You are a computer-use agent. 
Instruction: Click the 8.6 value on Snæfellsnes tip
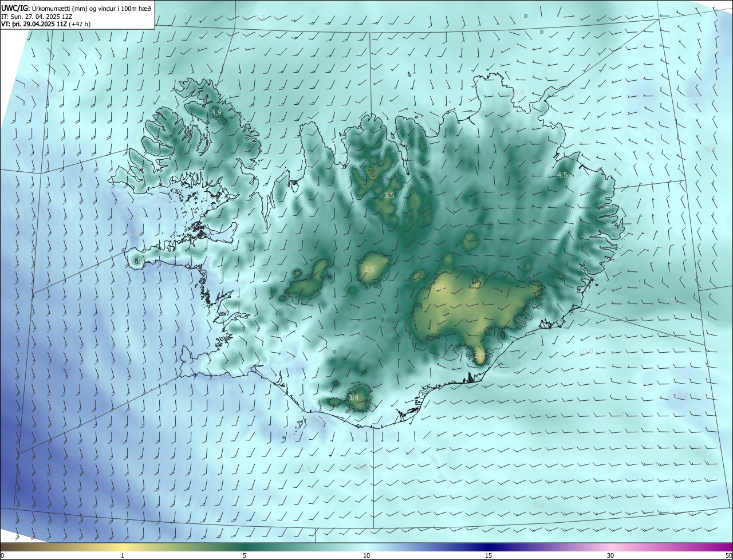coord(137,261)
